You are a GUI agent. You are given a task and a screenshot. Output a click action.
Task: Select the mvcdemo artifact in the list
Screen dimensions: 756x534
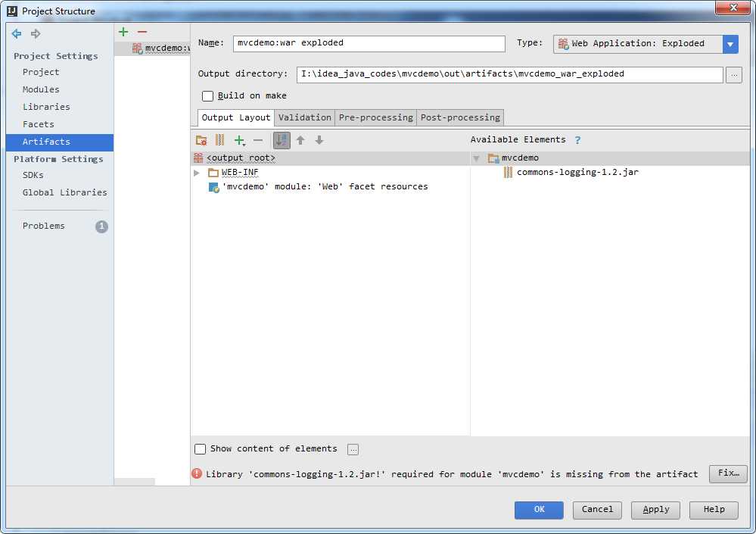pyautogui.click(x=152, y=48)
